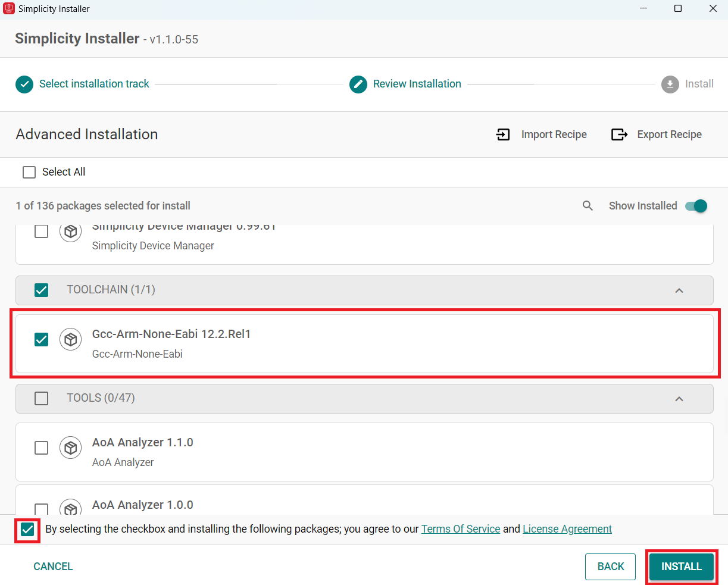Collapse the TOOLS section
This screenshot has width=728, height=585.
[x=679, y=398]
